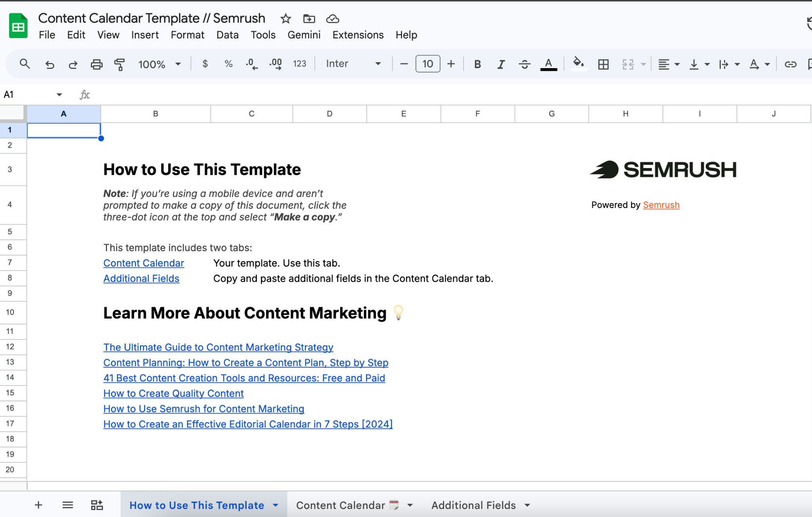Click the Redo arrow

pos(73,64)
